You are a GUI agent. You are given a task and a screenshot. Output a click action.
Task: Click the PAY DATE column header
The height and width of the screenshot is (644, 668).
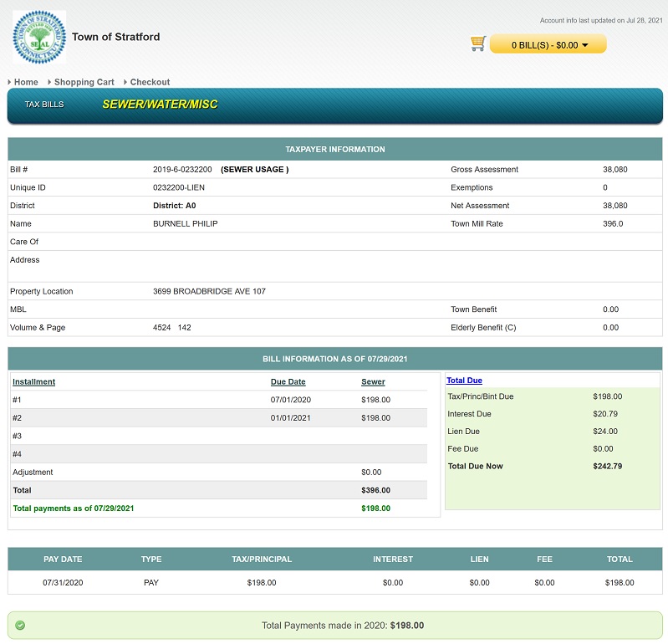tap(63, 560)
